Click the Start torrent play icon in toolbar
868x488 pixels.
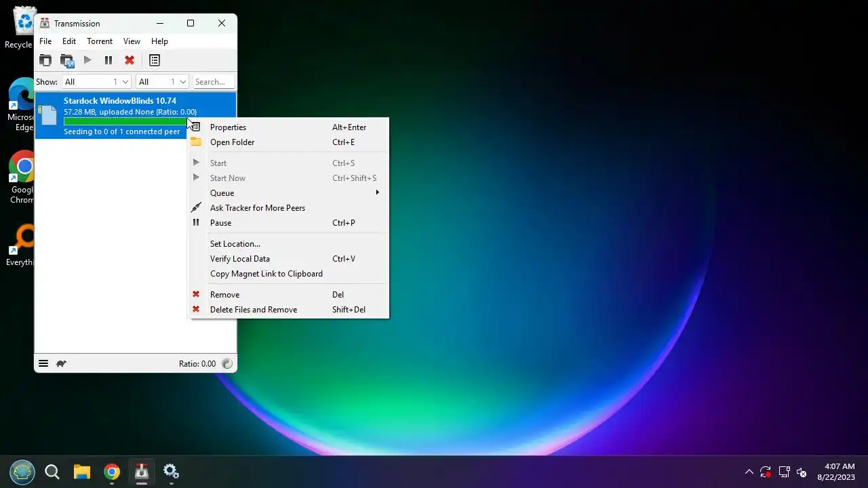(87, 60)
